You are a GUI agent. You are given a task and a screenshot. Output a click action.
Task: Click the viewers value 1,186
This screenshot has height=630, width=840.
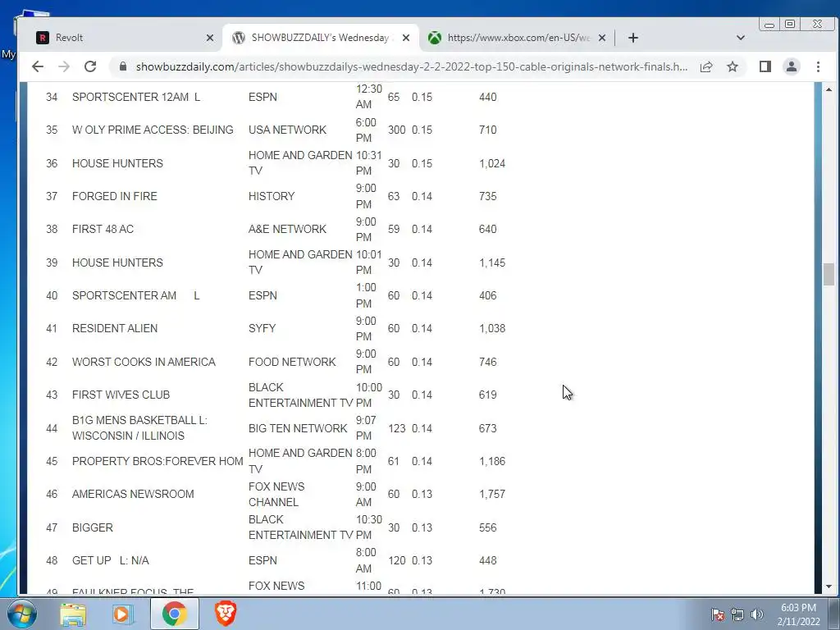pos(492,461)
